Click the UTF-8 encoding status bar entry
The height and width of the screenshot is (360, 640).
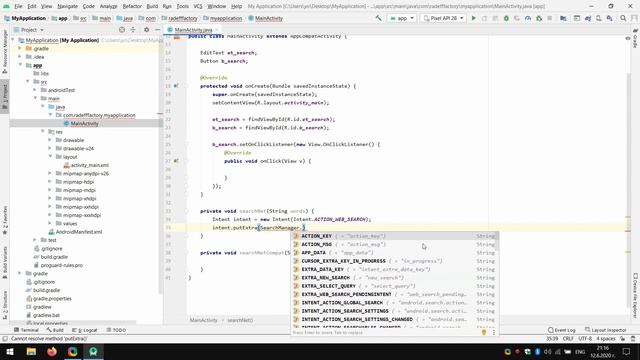tap(584, 338)
